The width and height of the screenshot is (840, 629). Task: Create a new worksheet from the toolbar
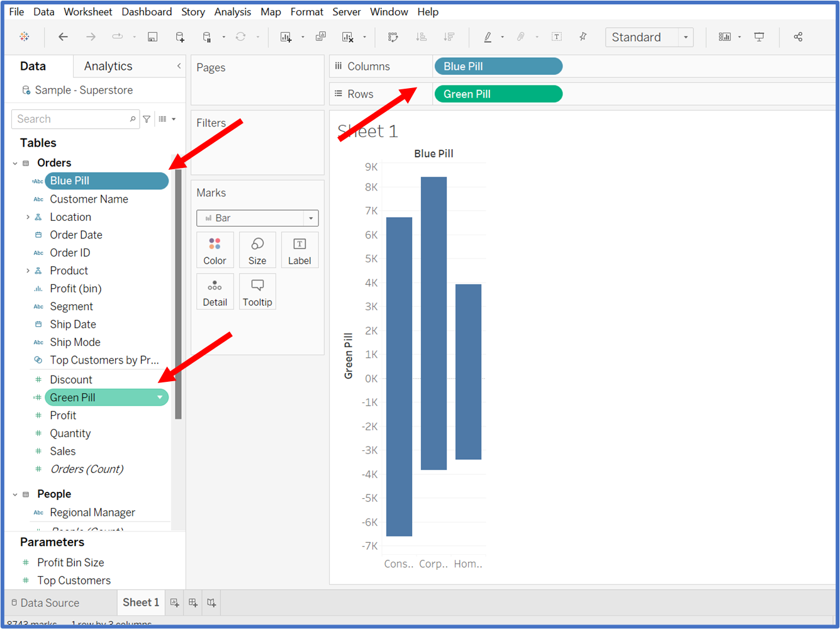pos(286,36)
